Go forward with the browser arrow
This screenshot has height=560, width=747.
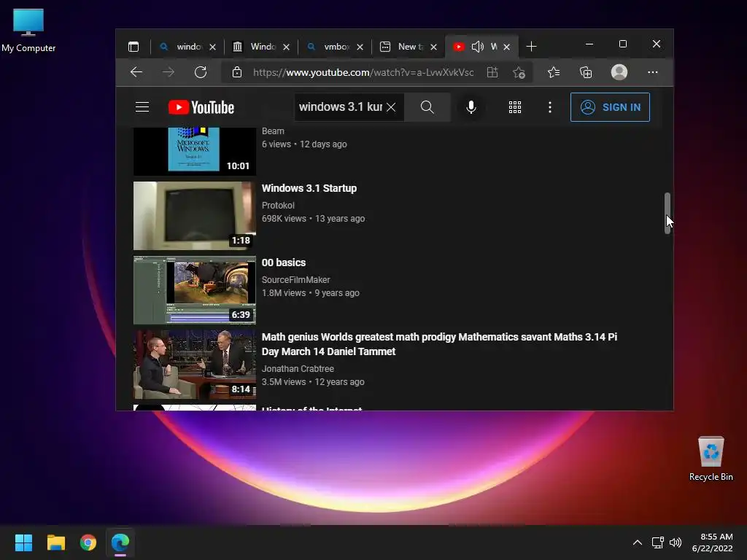pyautogui.click(x=169, y=72)
